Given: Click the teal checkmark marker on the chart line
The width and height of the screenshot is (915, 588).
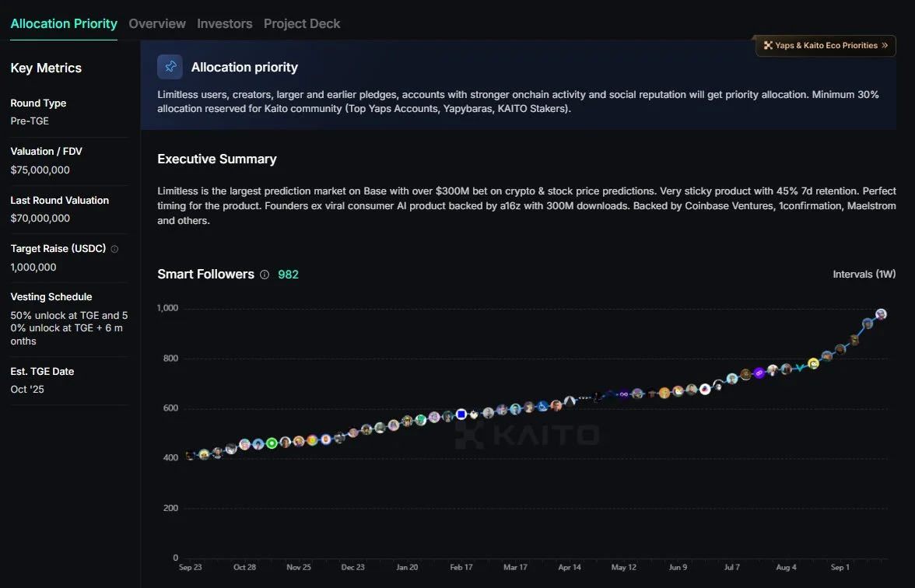Looking at the screenshot, I should pos(799,368).
